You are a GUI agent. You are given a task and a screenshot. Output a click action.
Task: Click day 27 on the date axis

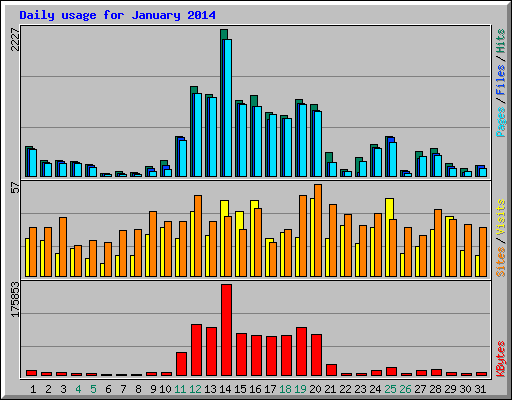pos(420,389)
